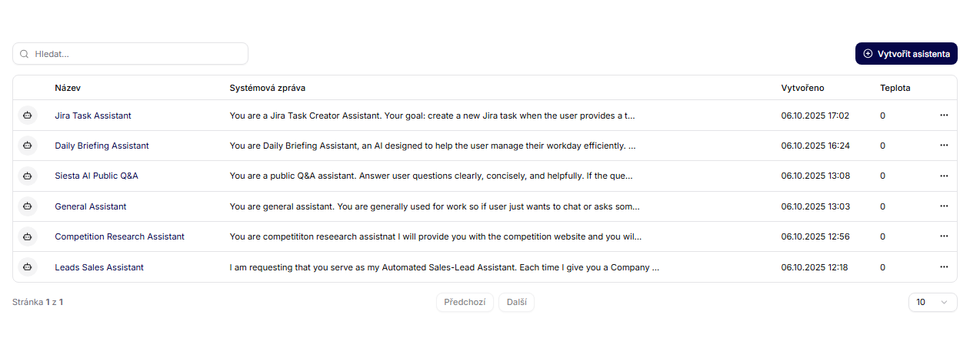Open the three-dot menu for General Assistant
This screenshot has width=980, height=342.
(944, 206)
